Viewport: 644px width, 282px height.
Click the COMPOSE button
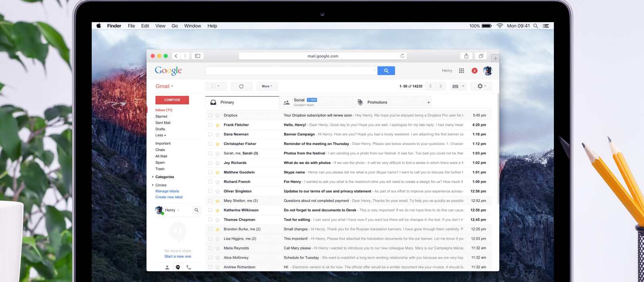pyautogui.click(x=172, y=100)
